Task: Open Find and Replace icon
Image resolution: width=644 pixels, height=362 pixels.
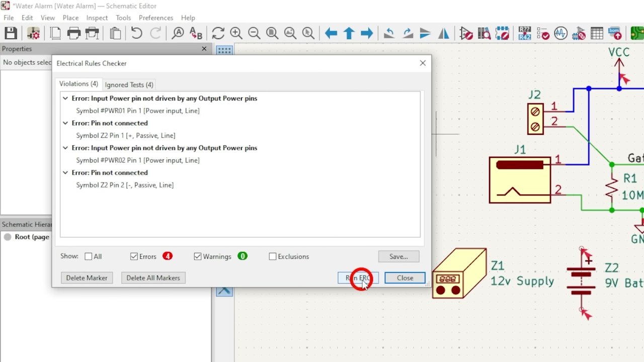Action: [x=196, y=33]
